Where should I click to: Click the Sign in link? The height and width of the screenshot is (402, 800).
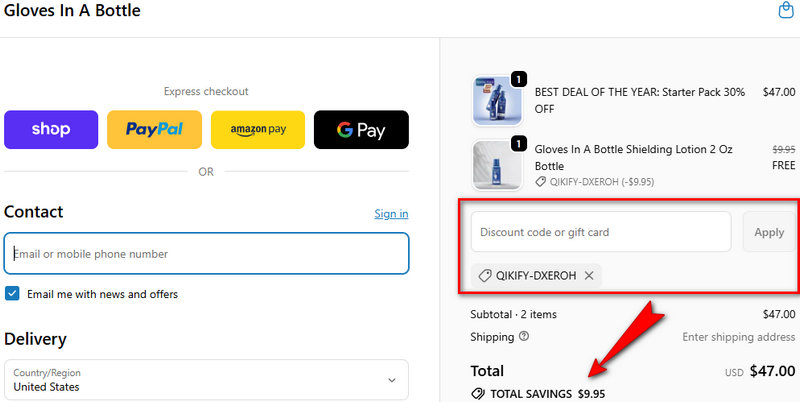(391, 214)
